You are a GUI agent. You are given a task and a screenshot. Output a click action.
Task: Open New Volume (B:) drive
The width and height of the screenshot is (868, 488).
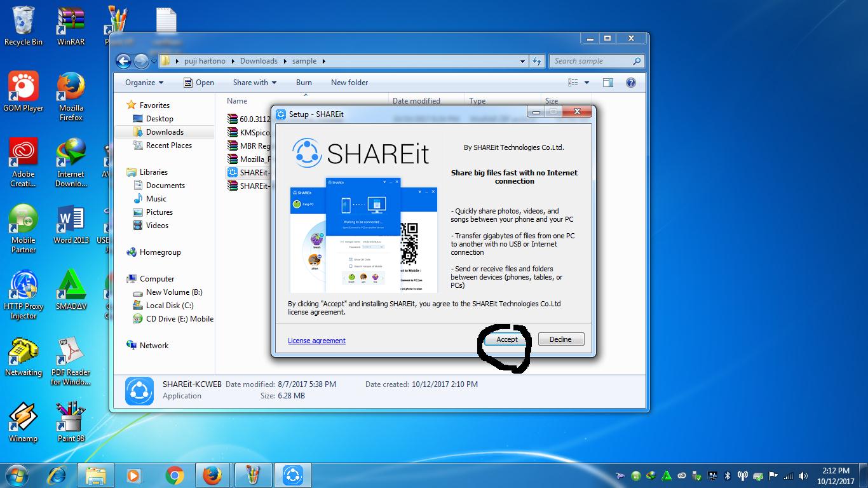click(168, 292)
